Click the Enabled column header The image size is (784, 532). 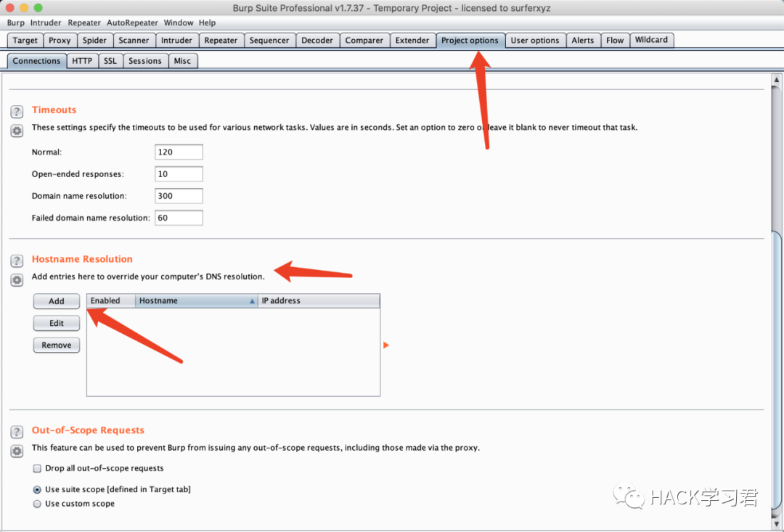pyautogui.click(x=111, y=300)
